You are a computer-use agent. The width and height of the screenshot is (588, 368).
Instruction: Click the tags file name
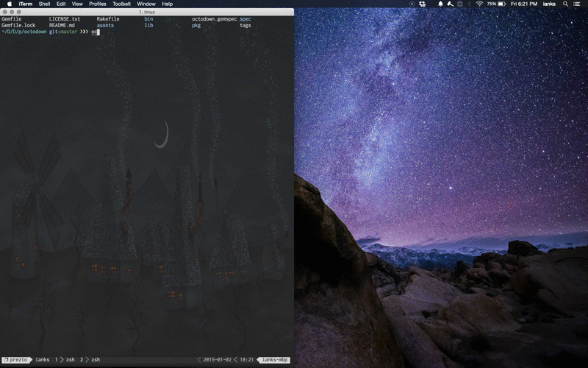[x=245, y=25]
